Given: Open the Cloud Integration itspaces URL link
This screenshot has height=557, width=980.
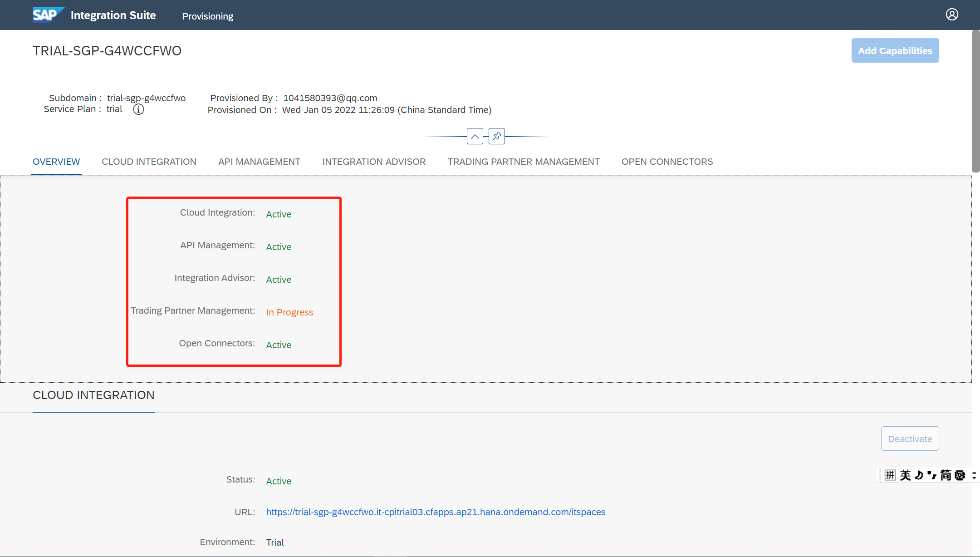Looking at the screenshot, I should point(436,512).
